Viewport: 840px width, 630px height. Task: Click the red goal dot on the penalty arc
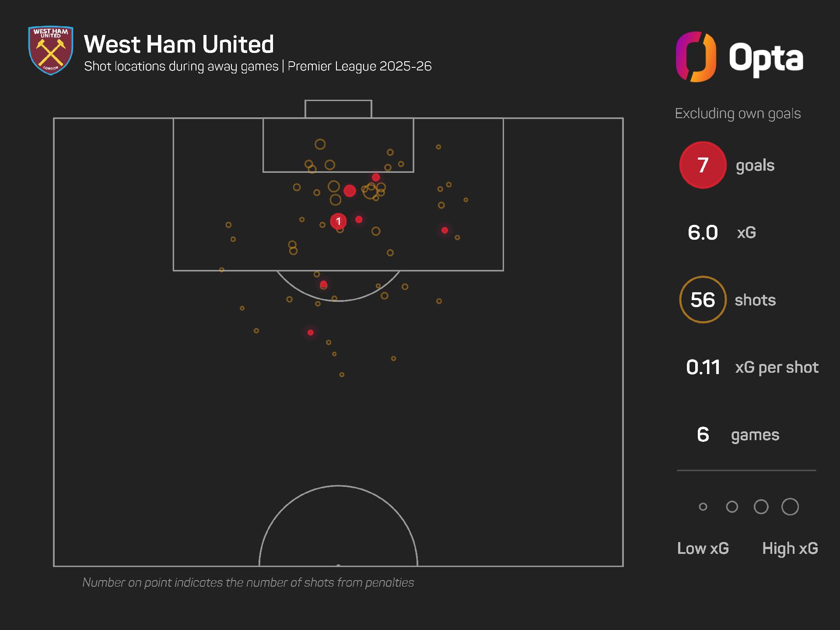[x=324, y=285]
